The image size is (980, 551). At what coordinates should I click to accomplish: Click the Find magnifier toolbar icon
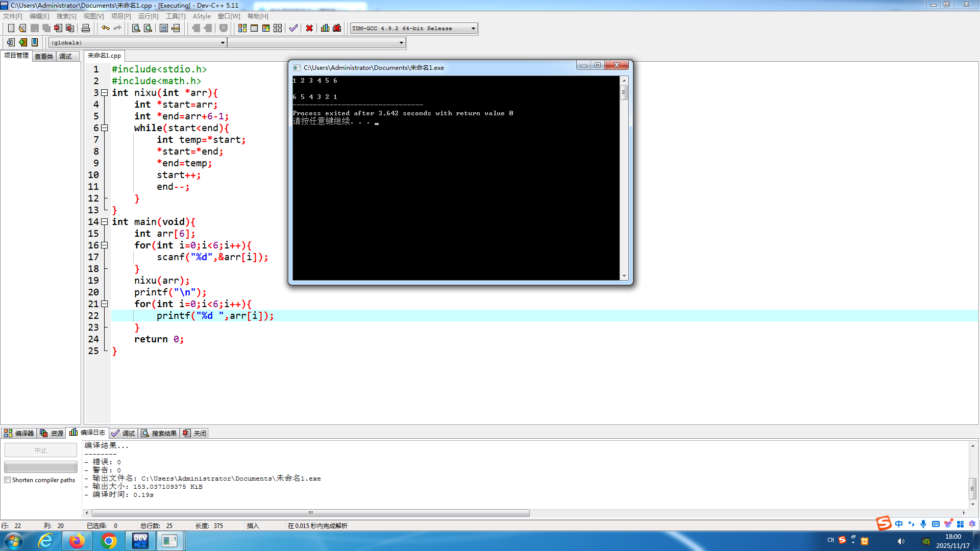click(136, 28)
